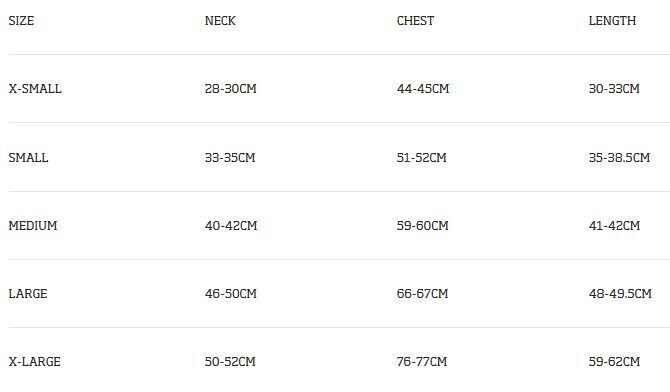This screenshot has height=392, width=670.
Task: Click the 28-30CM neck measurement
Action: coord(231,88)
